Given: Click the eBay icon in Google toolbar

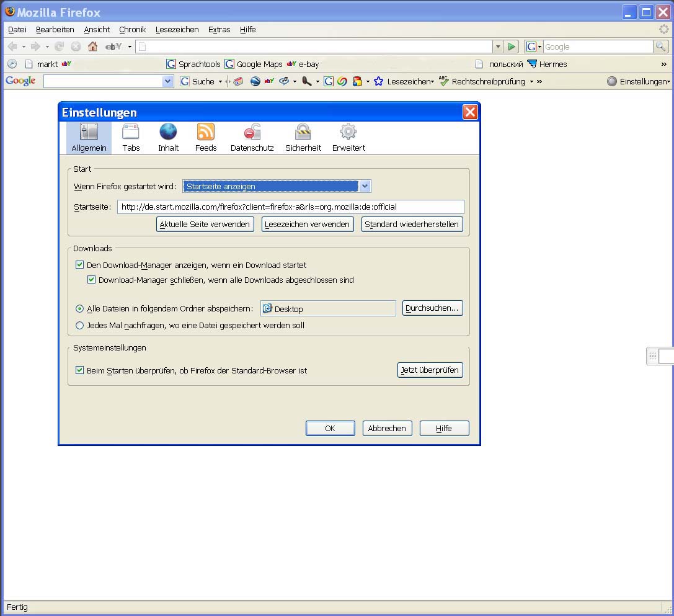Looking at the screenshot, I should [269, 81].
